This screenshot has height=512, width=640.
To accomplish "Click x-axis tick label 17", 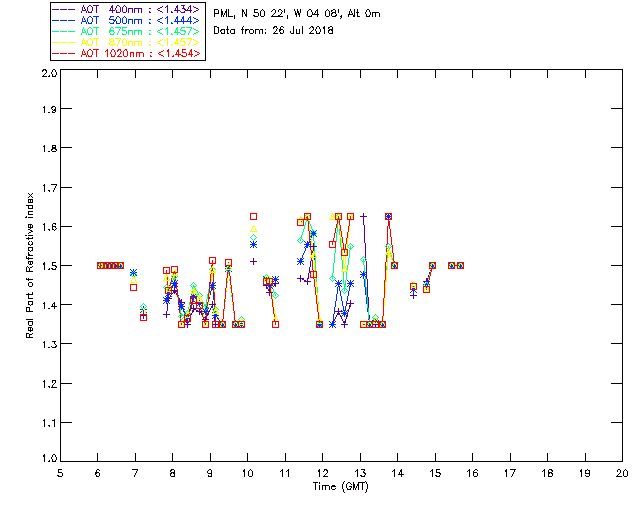I will point(510,473).
